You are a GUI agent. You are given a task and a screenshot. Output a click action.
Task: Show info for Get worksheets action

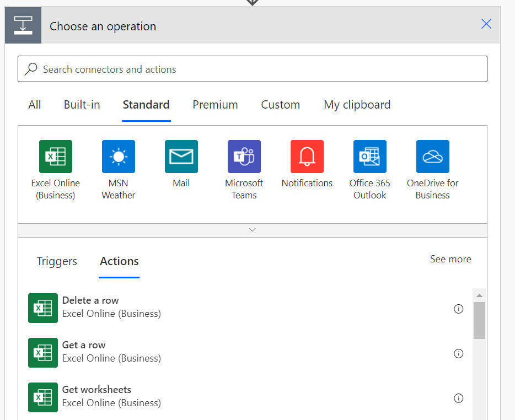[458, 398]
